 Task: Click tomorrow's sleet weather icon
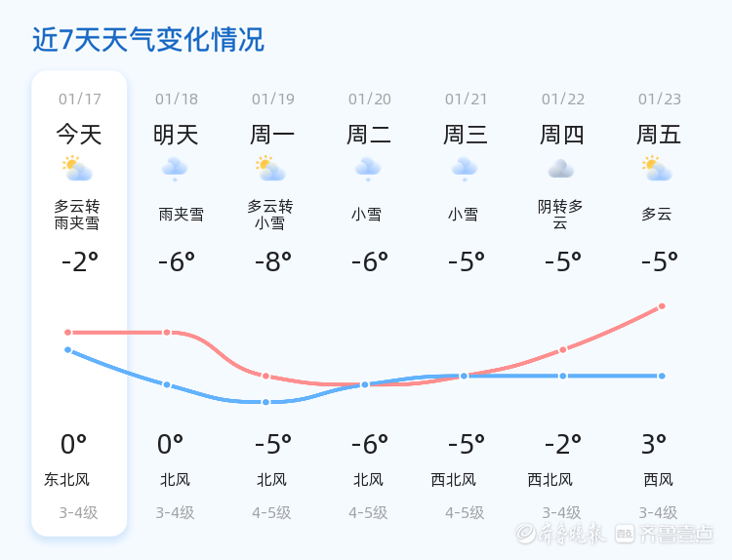[x=174, y=169]
